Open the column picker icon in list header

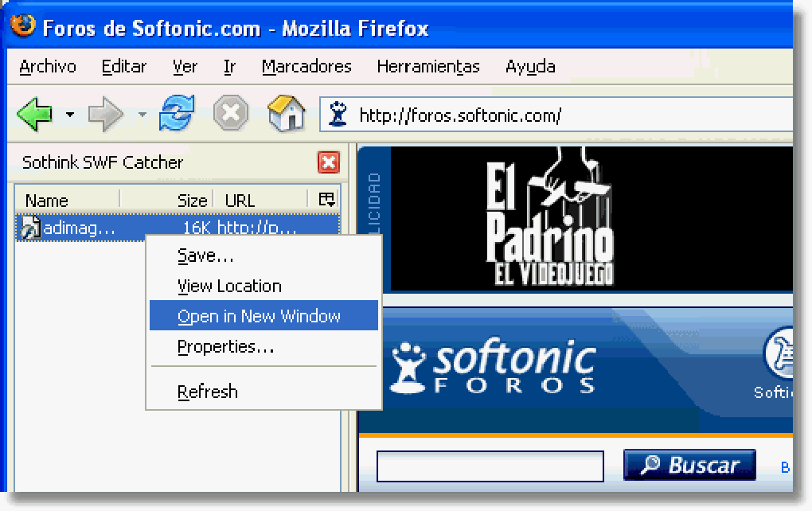tap(326, 200)
